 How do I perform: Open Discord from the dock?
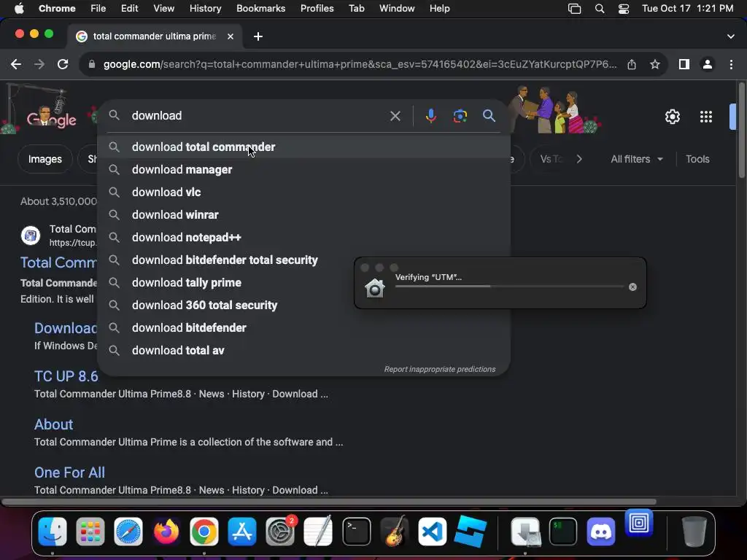pos(601,532)
